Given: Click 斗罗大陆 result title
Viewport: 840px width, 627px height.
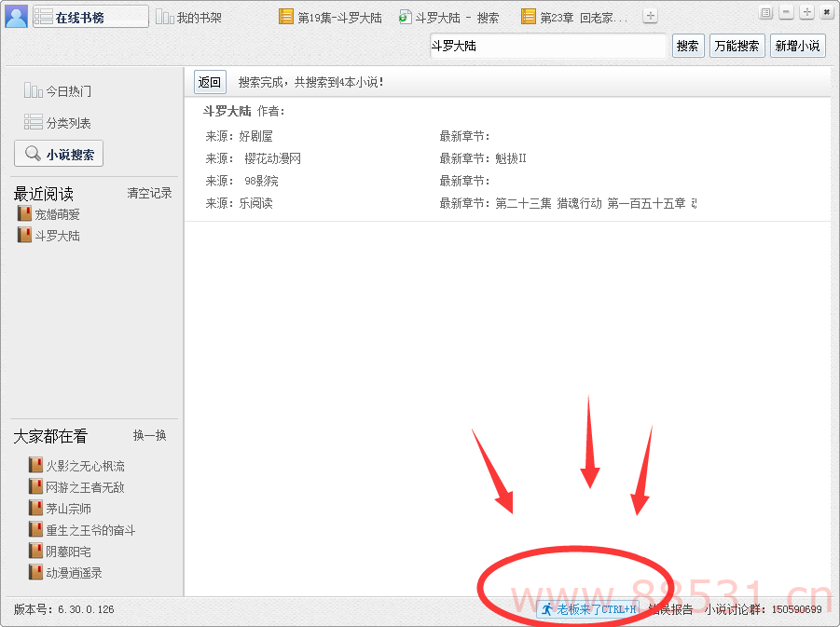Looking at the screenshot, I should point(227,111).
